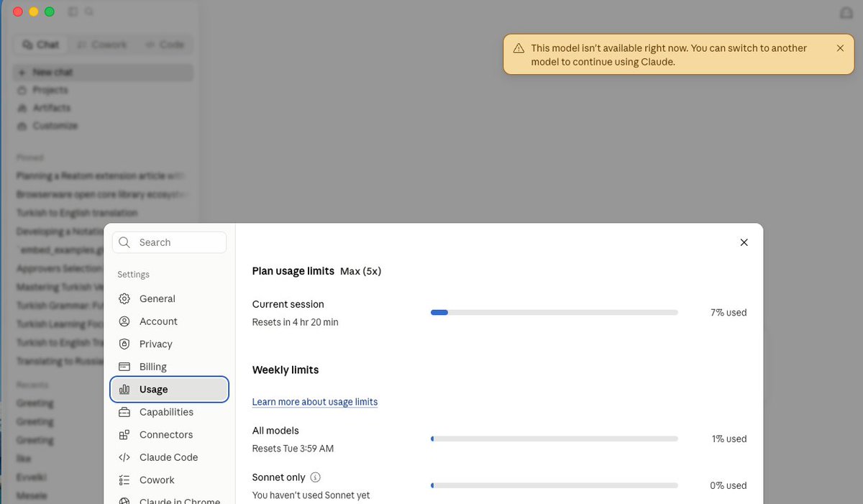Start a New chat in sidebar
Screen dimensions: 863x504
[x=103, y=73]
